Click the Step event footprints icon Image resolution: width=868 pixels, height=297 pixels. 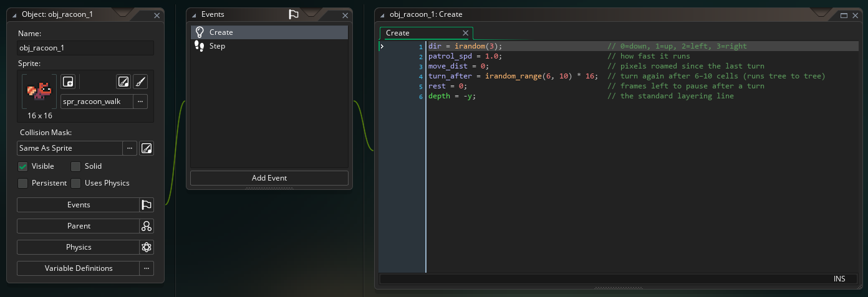[200, 46]
